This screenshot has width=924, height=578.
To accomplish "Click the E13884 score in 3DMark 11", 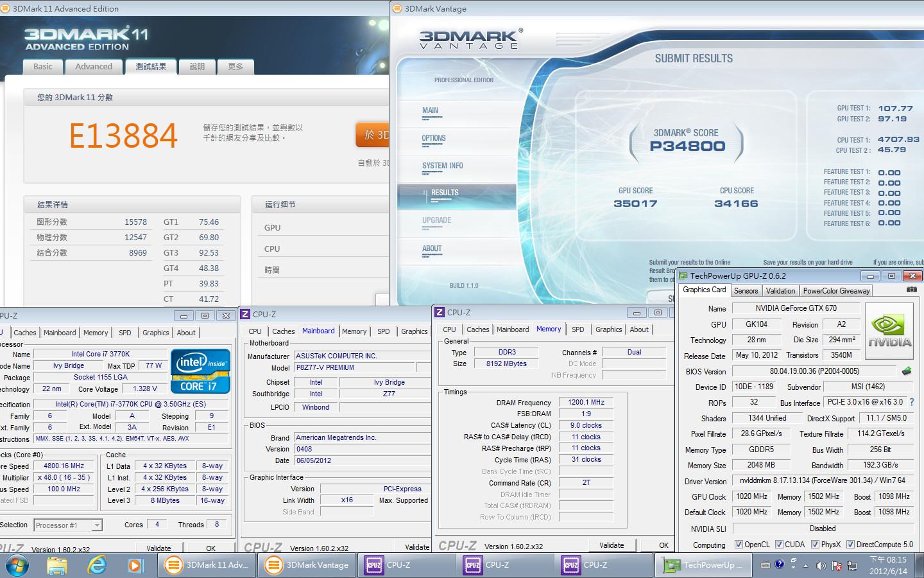I will 123,136.
